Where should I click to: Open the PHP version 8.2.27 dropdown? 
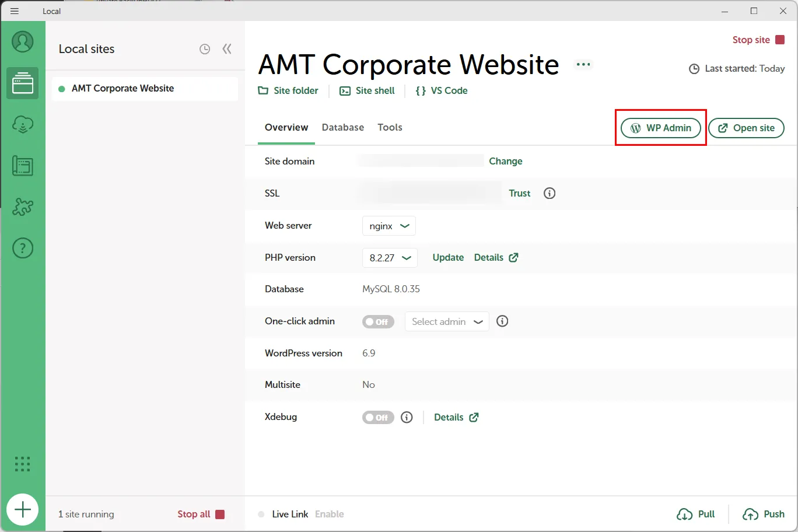coord(390,258)
